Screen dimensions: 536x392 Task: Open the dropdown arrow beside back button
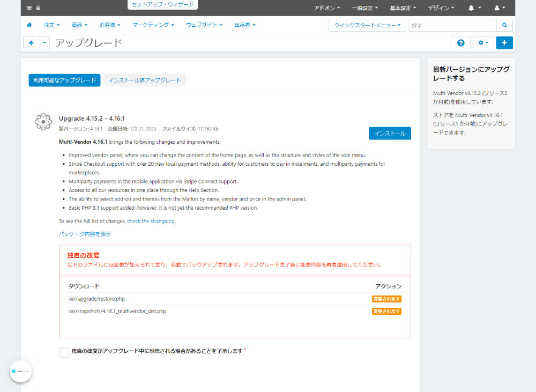(x=45, y=43)
